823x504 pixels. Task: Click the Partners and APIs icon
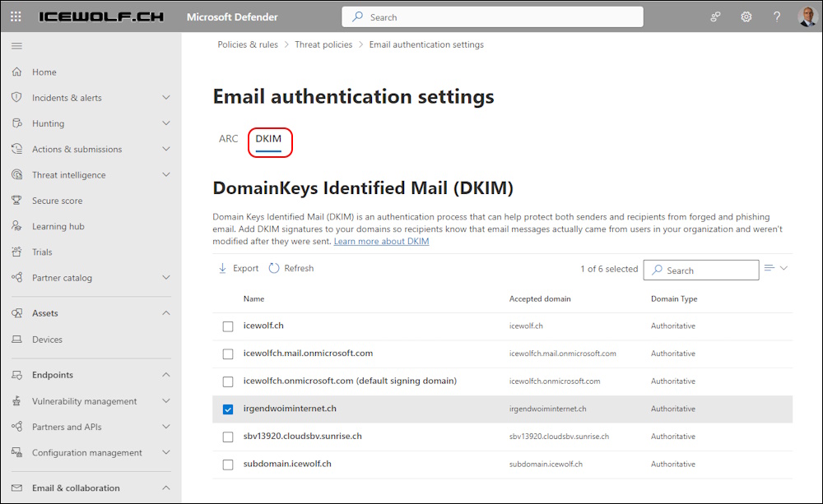click(16, 427)
